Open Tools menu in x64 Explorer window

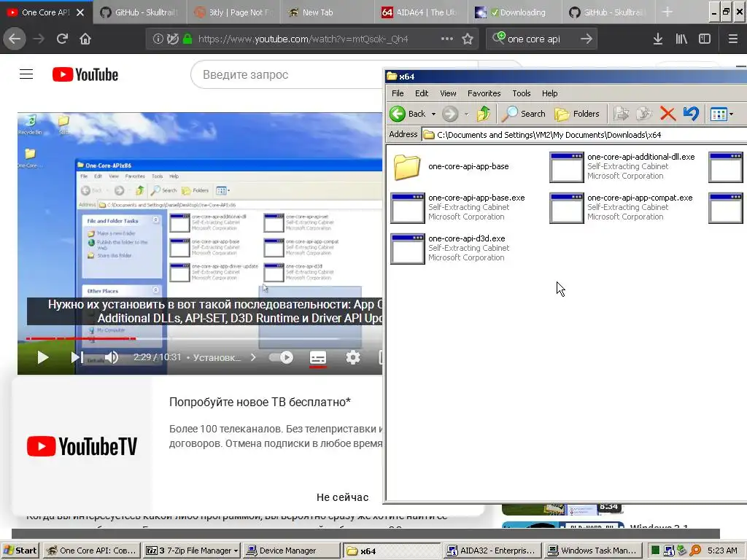click(521, 93)
